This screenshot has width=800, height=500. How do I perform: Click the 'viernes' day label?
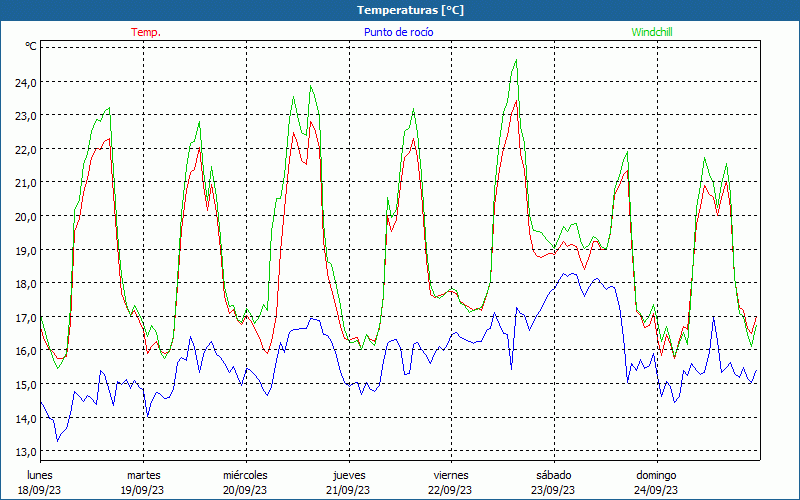tap(451, 475)
